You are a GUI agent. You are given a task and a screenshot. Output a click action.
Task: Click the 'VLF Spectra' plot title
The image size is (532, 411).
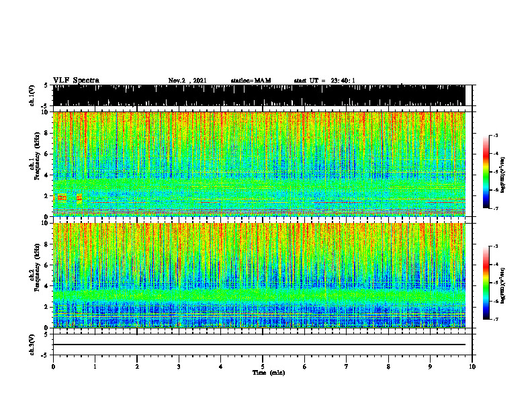coord(76,81)
